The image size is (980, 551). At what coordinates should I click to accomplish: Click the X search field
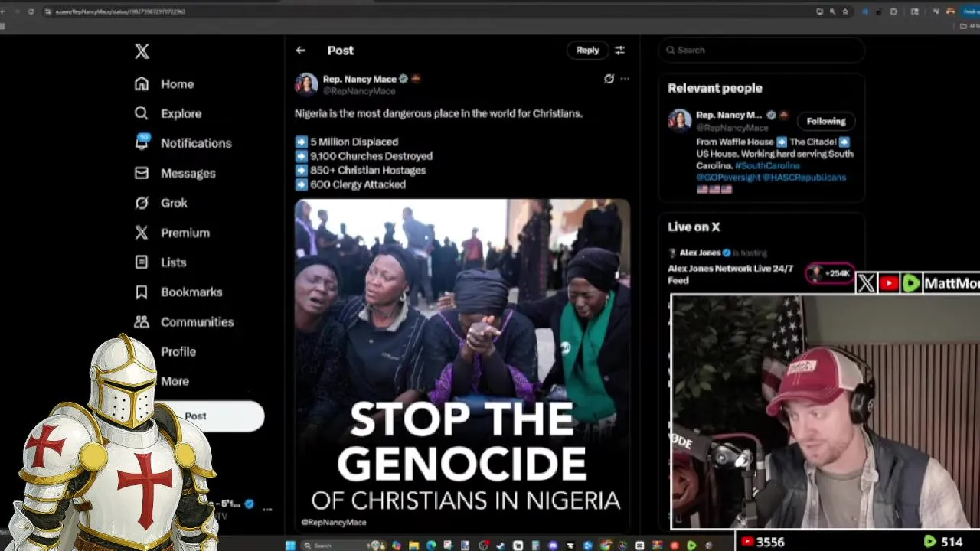(762, 50)
